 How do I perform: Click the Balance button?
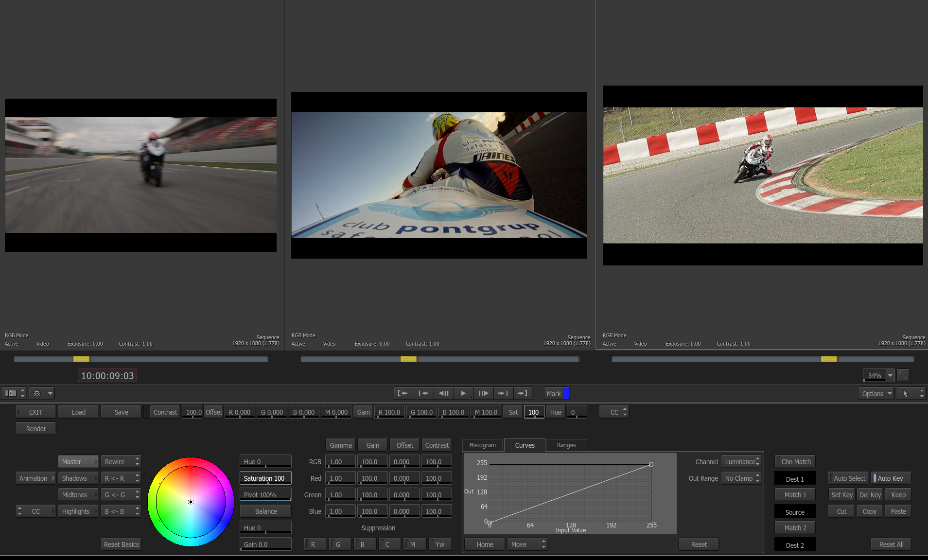pyautogui.click(x=265, y=511)
